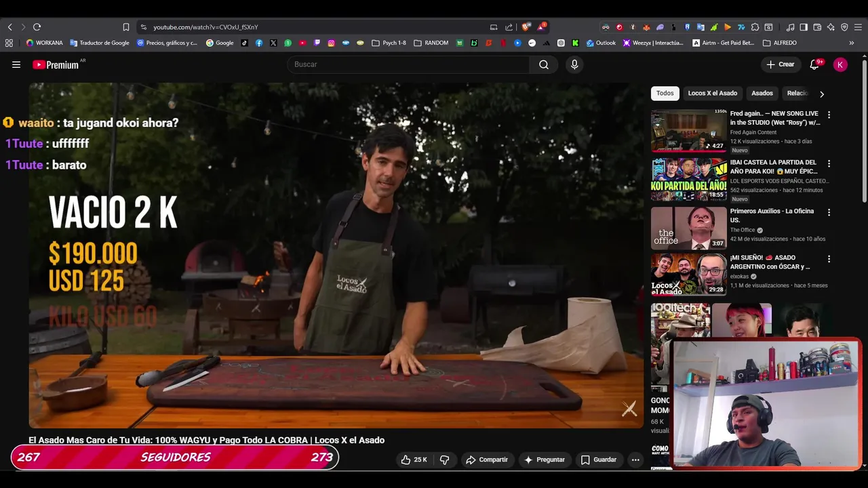Viewport: 868px width, 488px height.
Task: Expand the Psych 1-8 bookmarks folder
Action: point(389,43)
